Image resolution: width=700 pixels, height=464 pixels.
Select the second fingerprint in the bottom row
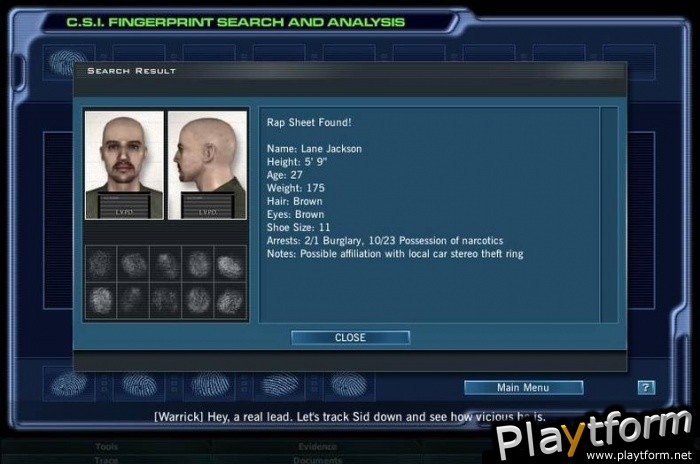coord(139,384)
